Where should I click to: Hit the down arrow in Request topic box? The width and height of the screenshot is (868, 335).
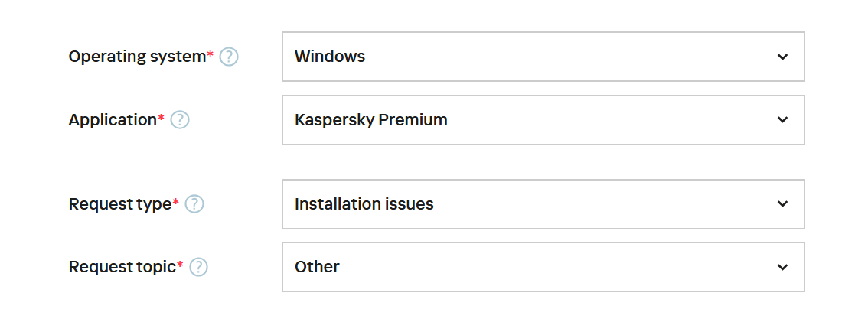(782, 267)
